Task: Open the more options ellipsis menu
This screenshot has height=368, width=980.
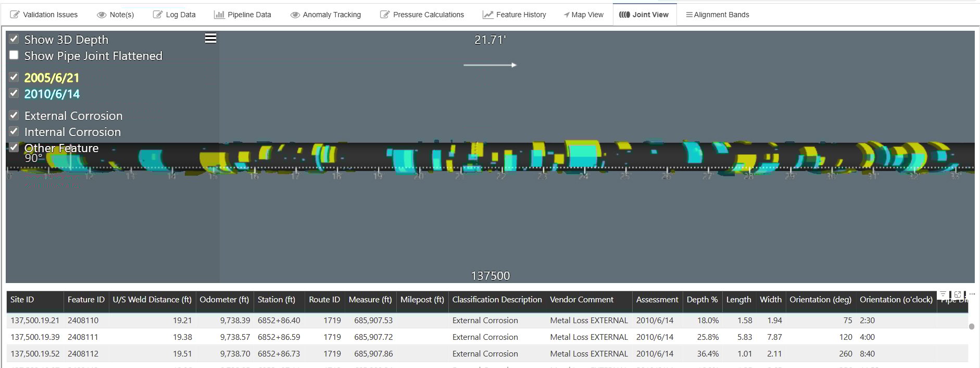Action: 972,295
